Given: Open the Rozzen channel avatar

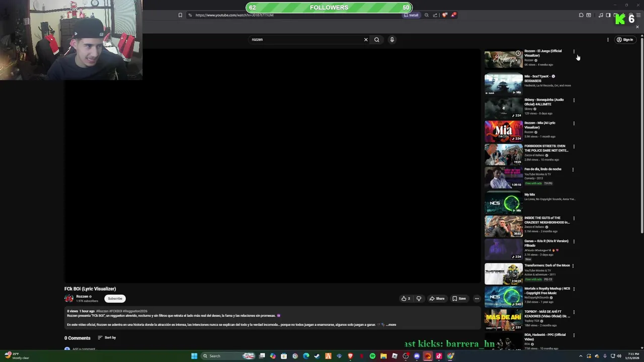Looking at the screenshot, I should click(69, 299).
